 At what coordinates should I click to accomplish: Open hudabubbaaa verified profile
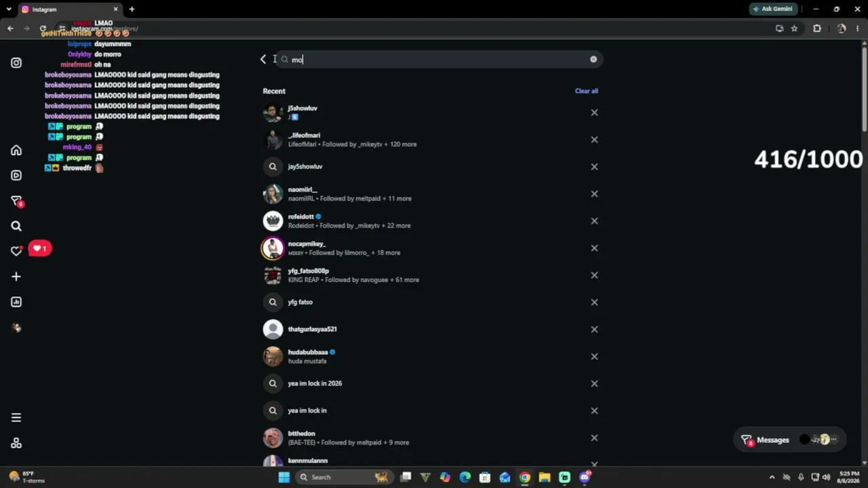tap(431, 357)
